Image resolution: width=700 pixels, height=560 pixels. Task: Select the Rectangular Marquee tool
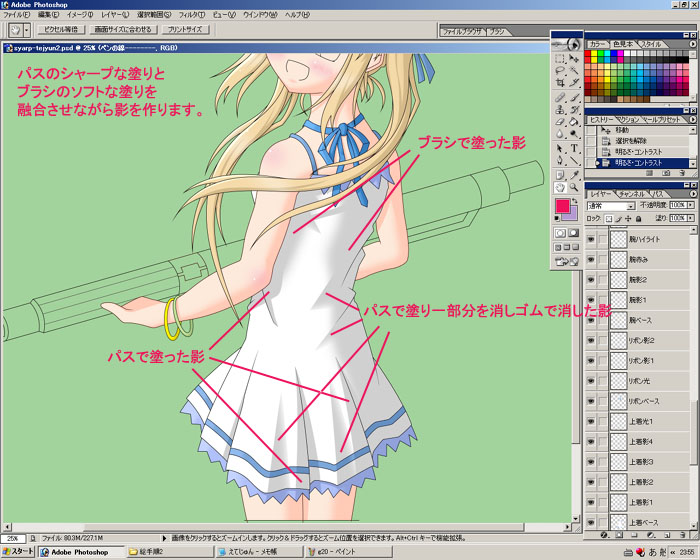tap(560, 59)
